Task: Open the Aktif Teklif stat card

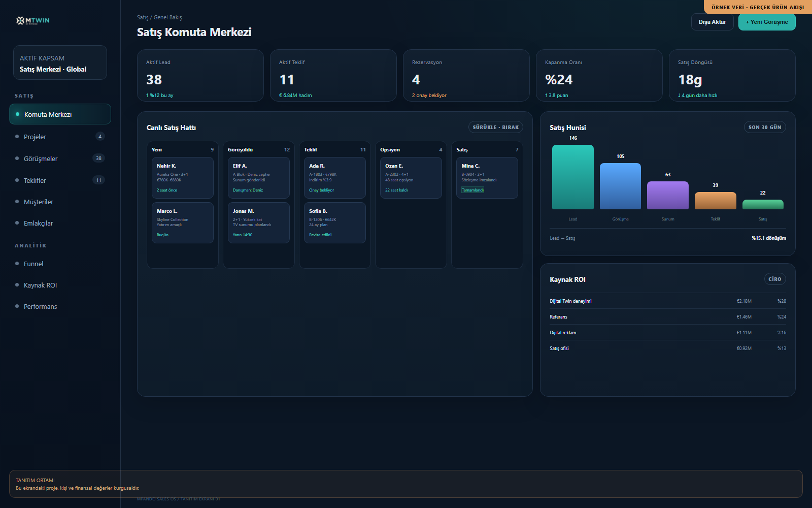Action: [333, 76]
